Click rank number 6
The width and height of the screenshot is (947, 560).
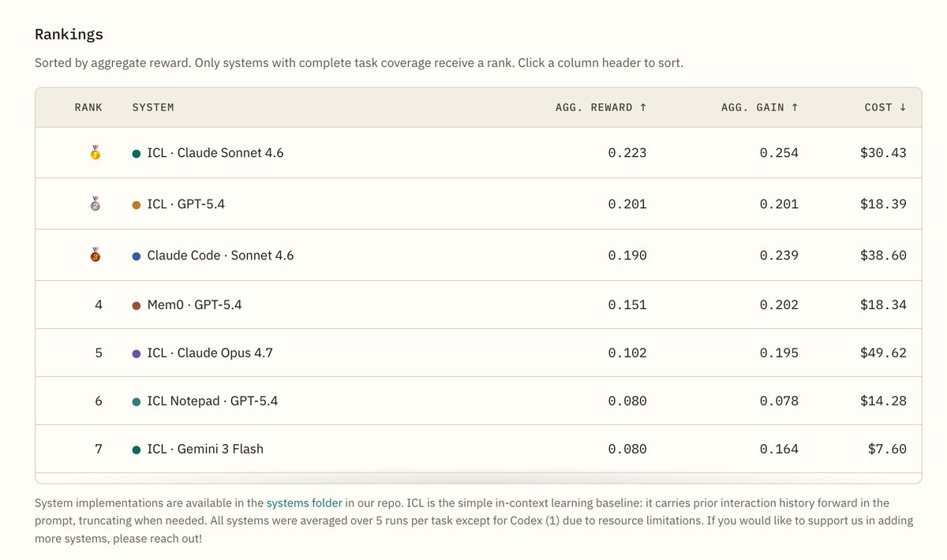pos(99,401)
